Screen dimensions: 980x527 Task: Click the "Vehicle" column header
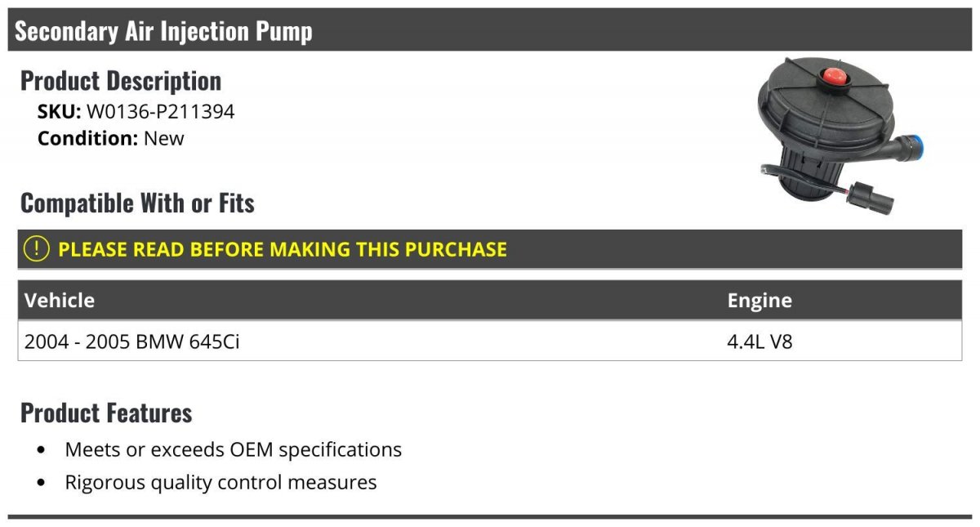pyautogui.click(x=60, y=301)
